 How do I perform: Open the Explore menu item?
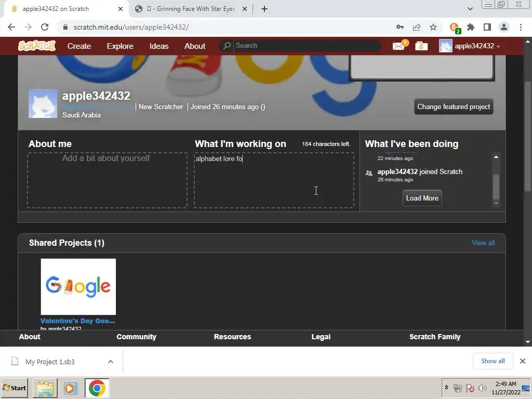pos(120,46)
